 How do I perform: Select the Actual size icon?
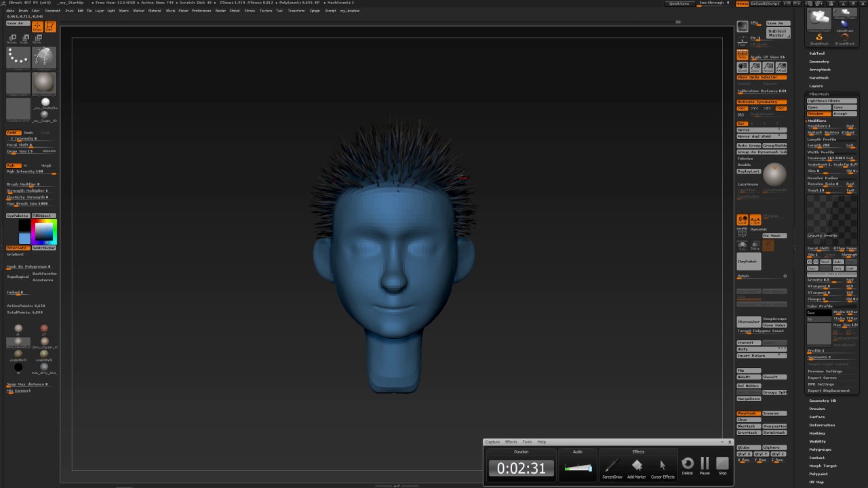[768, 67]
